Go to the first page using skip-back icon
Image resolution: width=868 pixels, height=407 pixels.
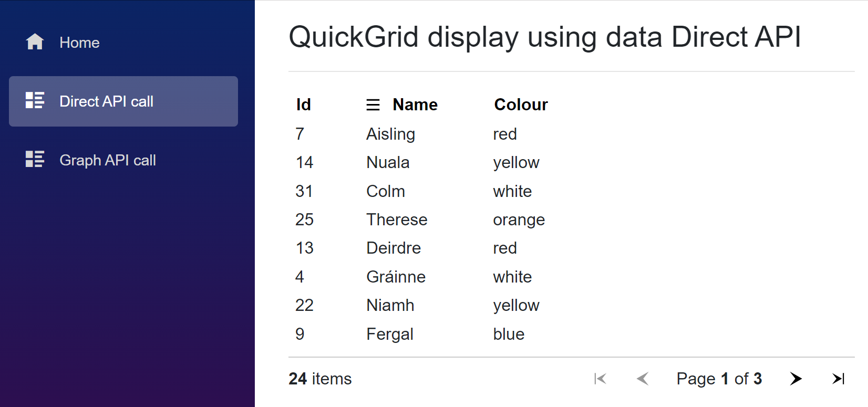click(x=600, y=378)
